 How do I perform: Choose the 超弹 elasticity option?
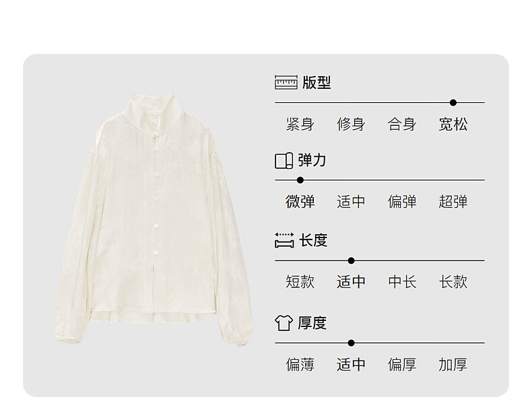point(453,202)
